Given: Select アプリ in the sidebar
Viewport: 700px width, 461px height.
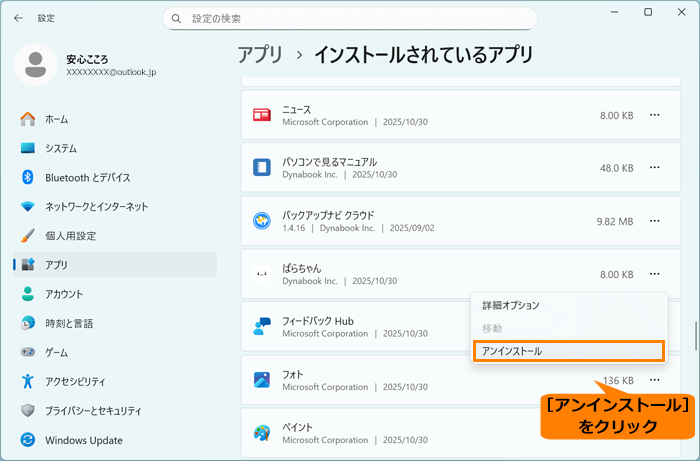Looking at the screenshot, I should coord(115,265).
